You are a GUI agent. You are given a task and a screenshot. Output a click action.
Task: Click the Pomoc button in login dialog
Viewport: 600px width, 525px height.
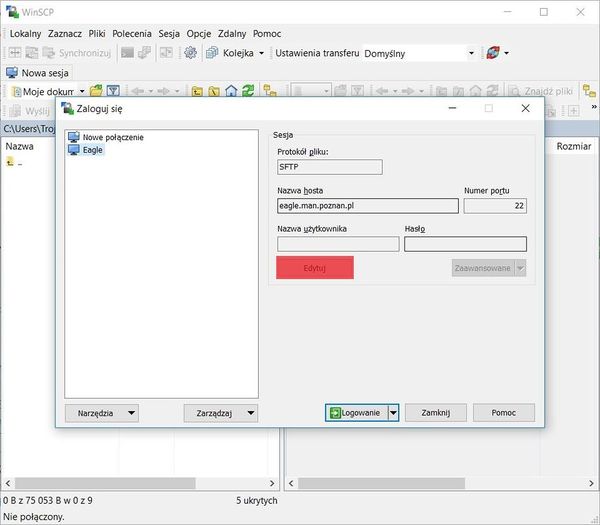504,412
